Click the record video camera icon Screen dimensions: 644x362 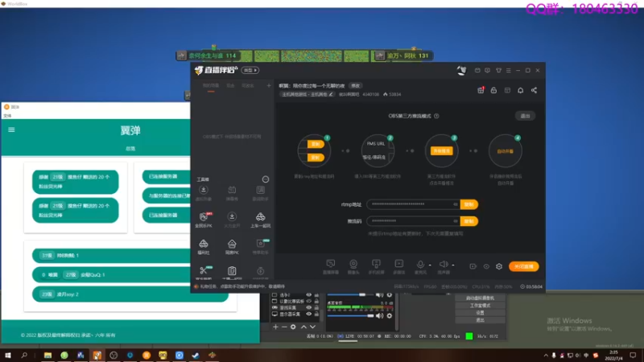click(x=473, y=266)
